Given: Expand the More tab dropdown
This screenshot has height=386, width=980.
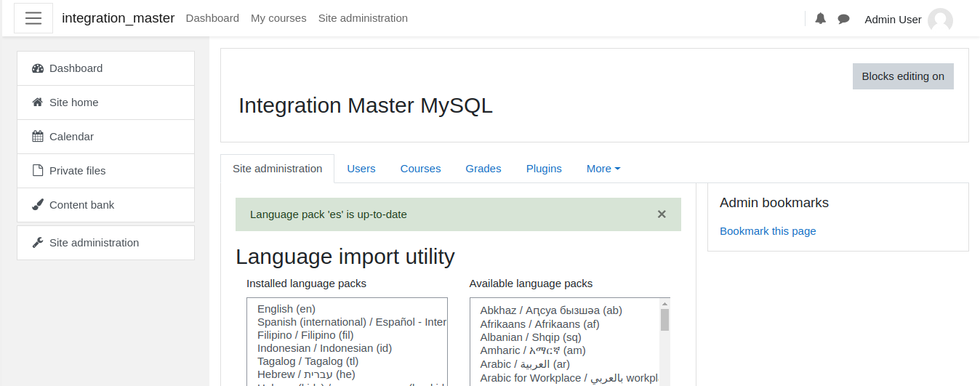Looking at the screenshot, I should pos(603,169).
